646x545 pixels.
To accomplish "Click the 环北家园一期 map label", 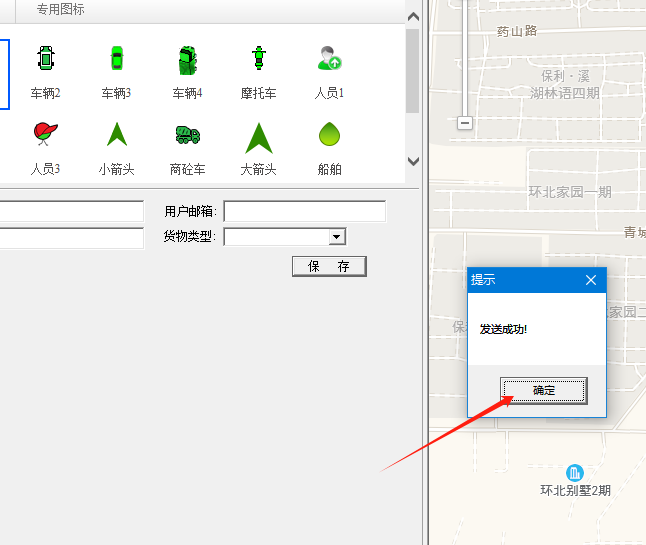I will point(570,192).
